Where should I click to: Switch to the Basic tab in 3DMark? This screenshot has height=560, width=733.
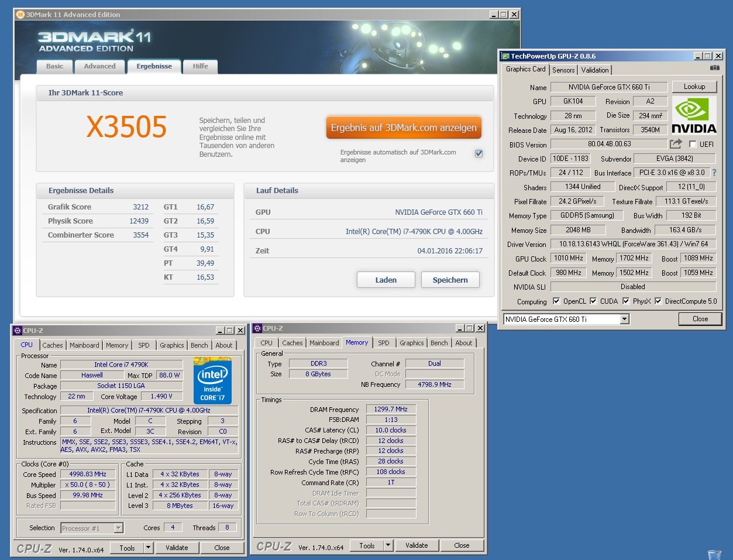55,66
